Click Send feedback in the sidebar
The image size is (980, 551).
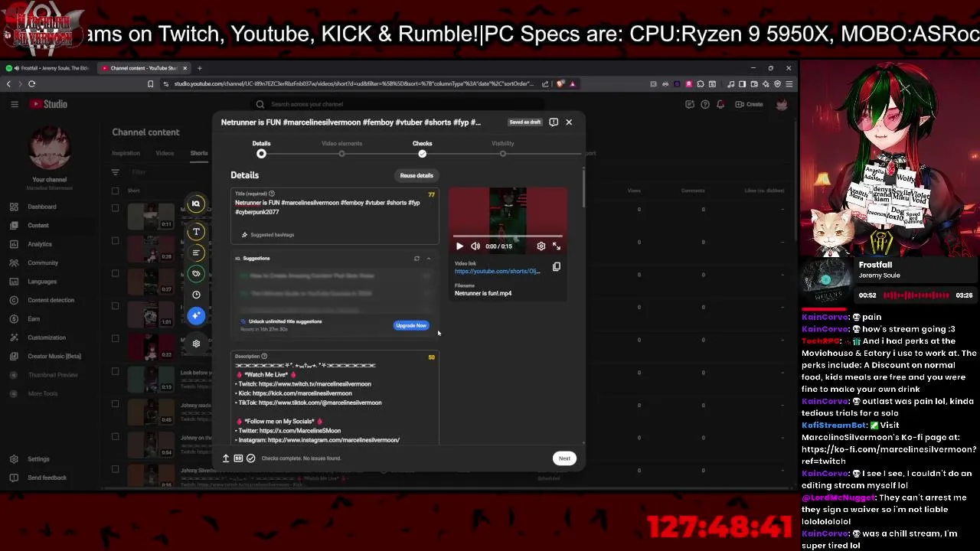pos(47,478)
